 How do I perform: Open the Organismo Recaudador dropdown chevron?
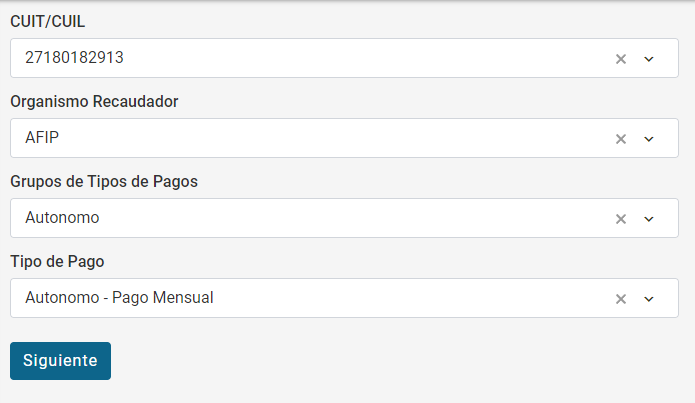[x=648, y=139]
